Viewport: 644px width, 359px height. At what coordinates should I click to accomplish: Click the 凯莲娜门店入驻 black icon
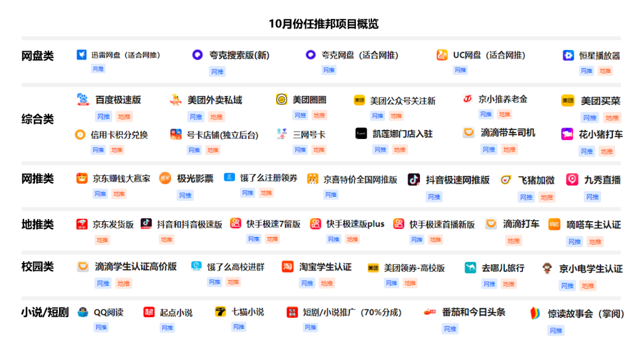point(361,134)
